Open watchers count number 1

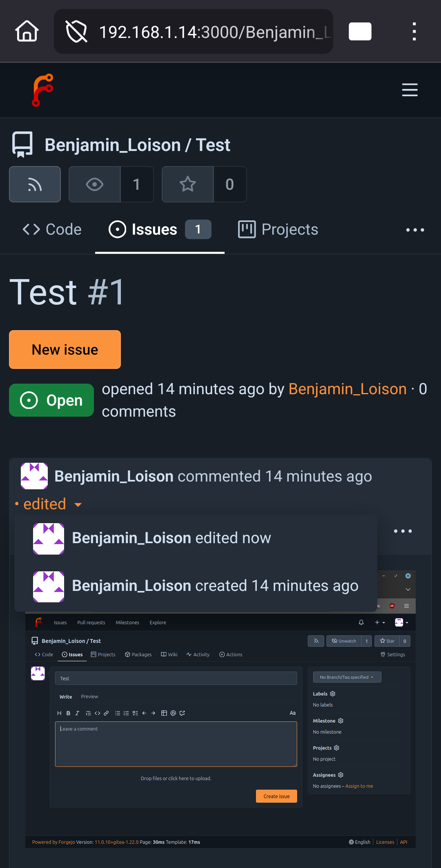tap(137, 184)
